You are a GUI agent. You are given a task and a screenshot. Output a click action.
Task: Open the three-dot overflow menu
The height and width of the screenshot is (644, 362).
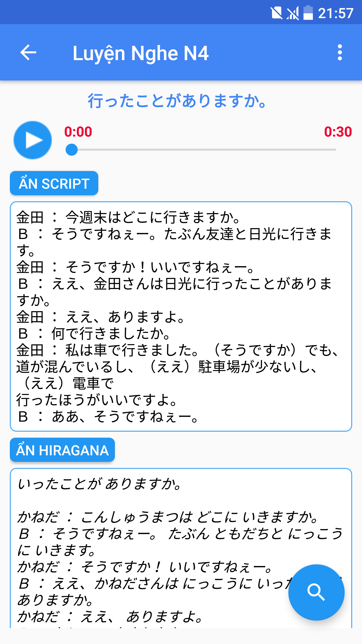[x=340, y=53]
